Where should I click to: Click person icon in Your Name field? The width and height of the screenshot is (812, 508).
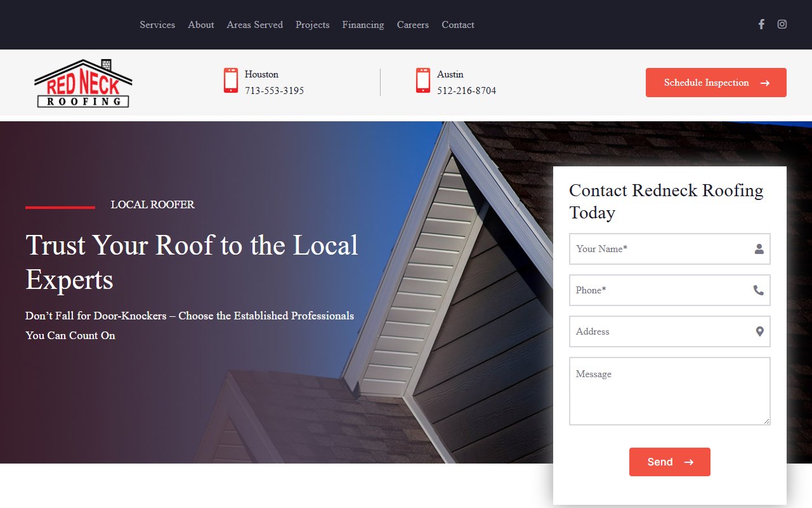pyautogui.click(x=759, y=249)
